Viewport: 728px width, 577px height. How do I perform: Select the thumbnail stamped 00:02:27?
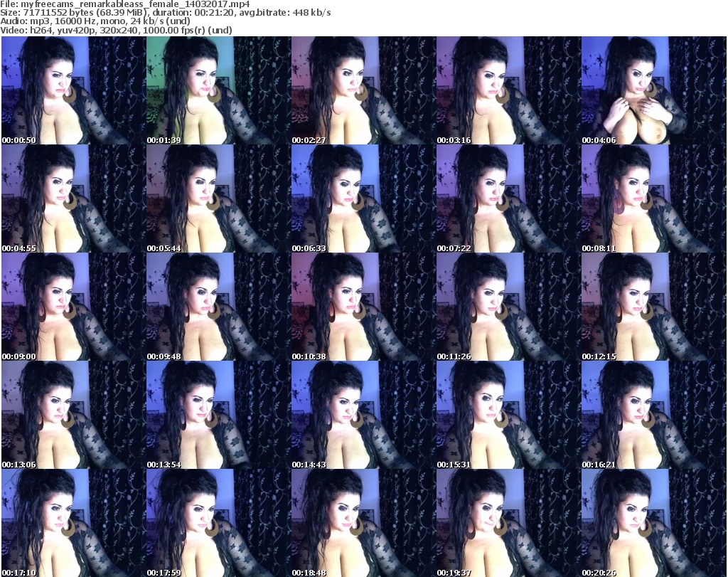point(363,90)
